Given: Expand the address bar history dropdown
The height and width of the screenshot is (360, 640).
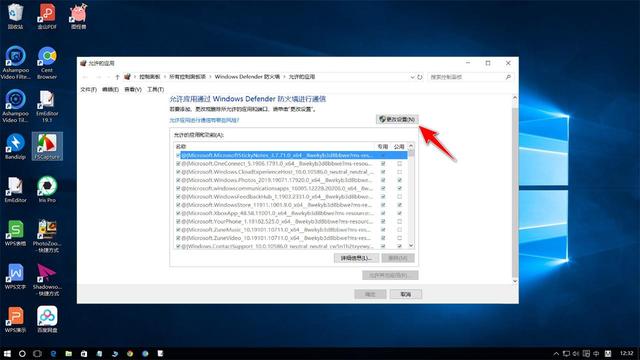Looking at the screenshot, I should pyautogui.click(x=412, y=77).
